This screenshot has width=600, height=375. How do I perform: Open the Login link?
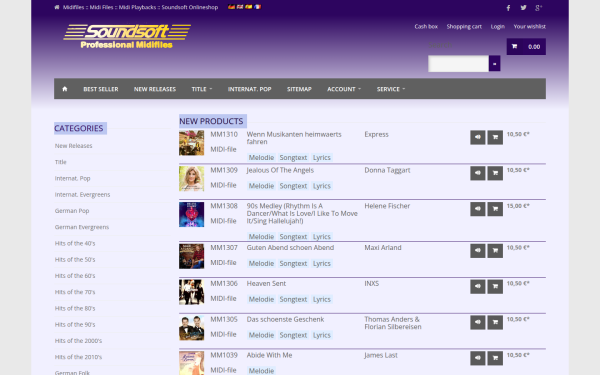point(497,26)
